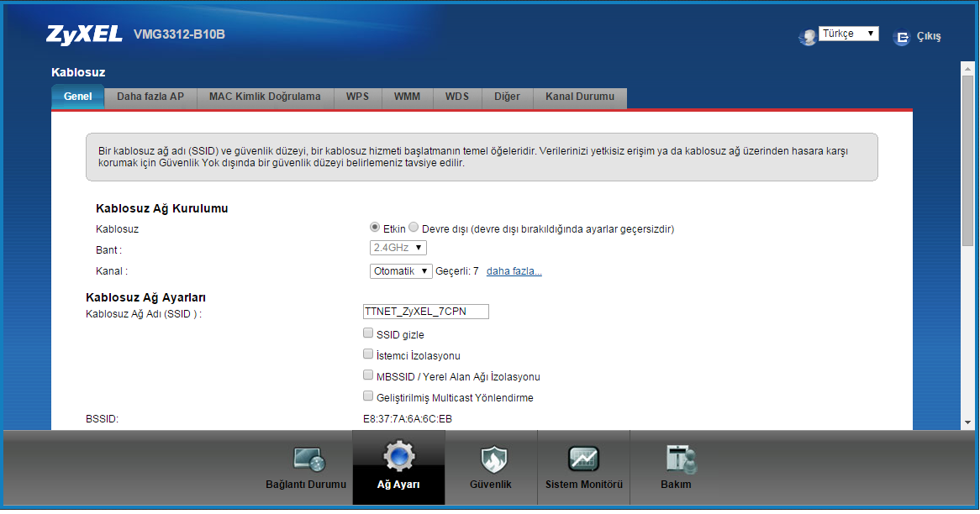Viewport: 980px width, 514px height.
Task: Click the Kablosuz page title
Action: pyautogui.click(x=78, y=72)
